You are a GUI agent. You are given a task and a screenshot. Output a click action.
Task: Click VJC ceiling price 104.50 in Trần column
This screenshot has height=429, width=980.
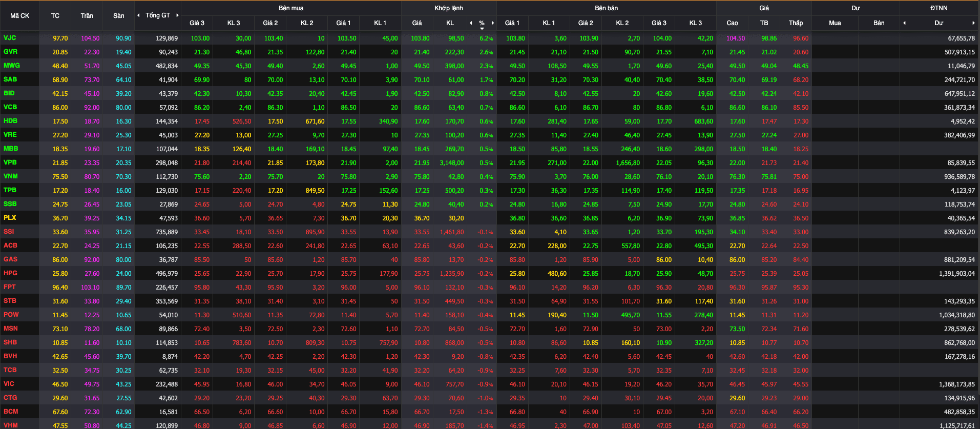click(x=90, y=38)
